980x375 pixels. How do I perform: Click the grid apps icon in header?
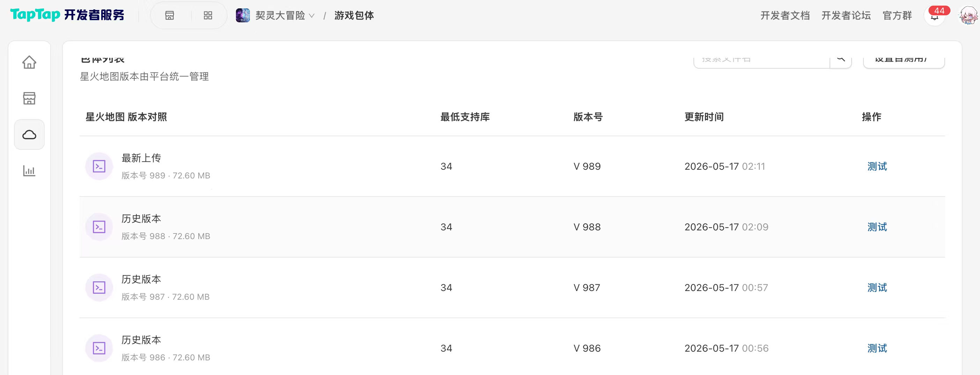tap(208, 16)
